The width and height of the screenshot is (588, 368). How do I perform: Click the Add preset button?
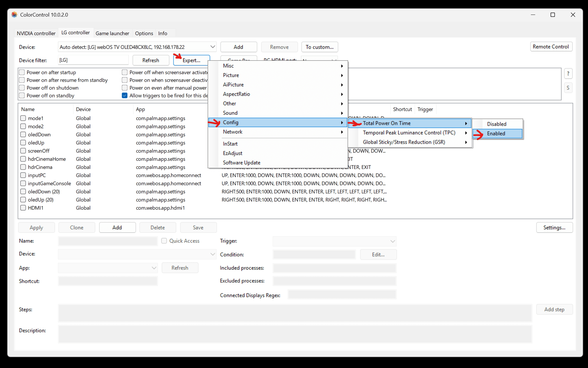pyautogui.click(x=117, y=227)
